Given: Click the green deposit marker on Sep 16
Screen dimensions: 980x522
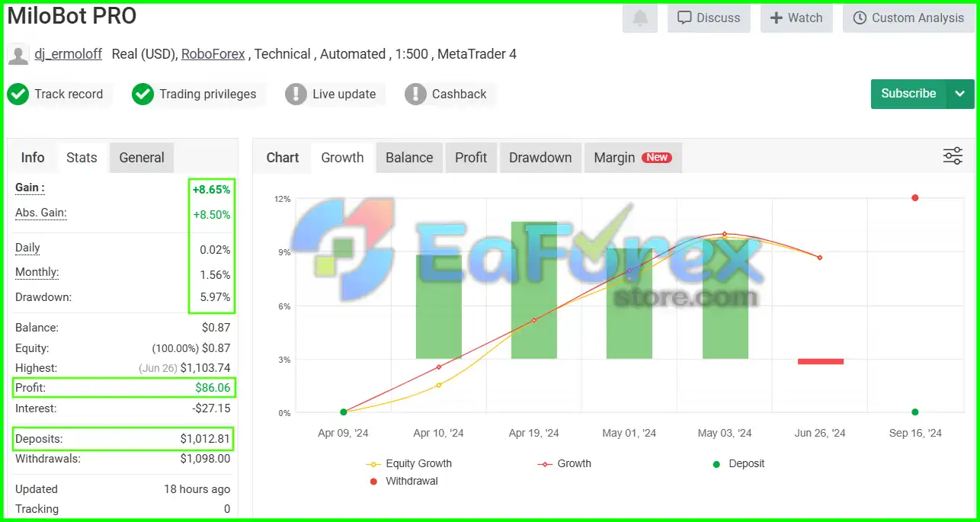Looking at the screenshot, I should pyautogui.click(x=914, y=412).
